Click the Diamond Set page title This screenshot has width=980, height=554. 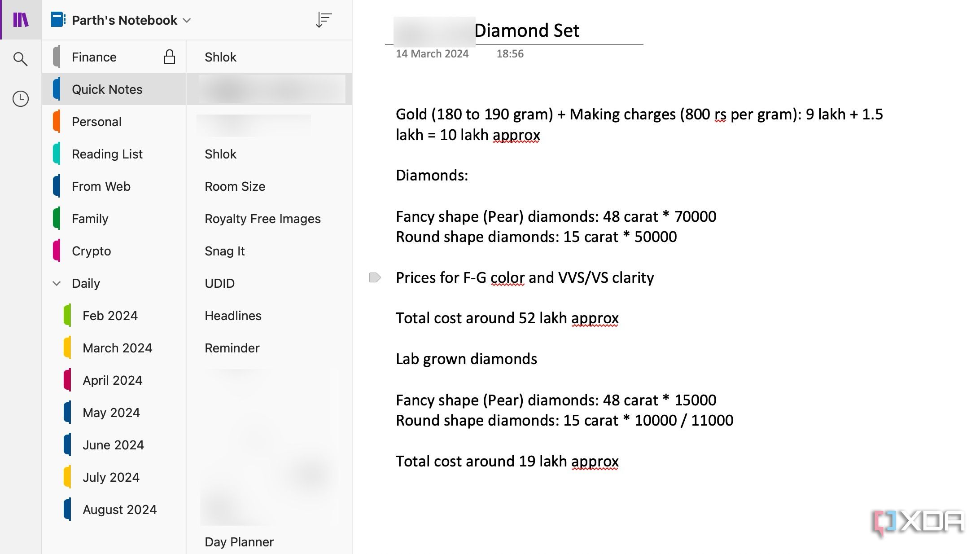(x=526, y=31)
